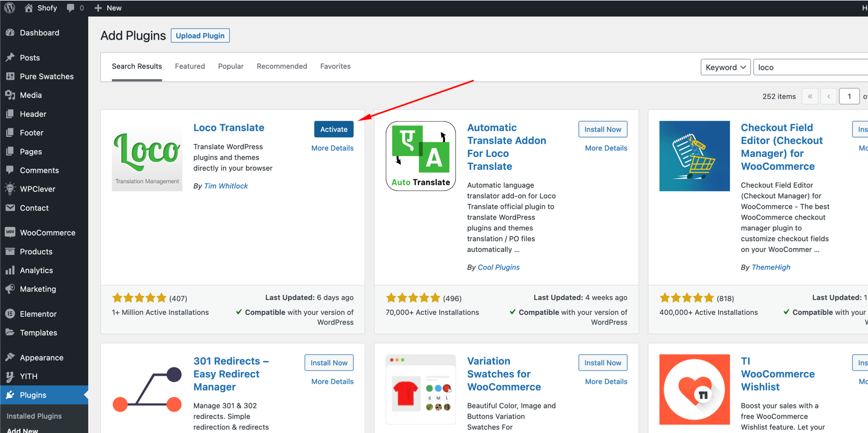
Task: Click the plugin search field containing loco
Action: click(810, 67)
